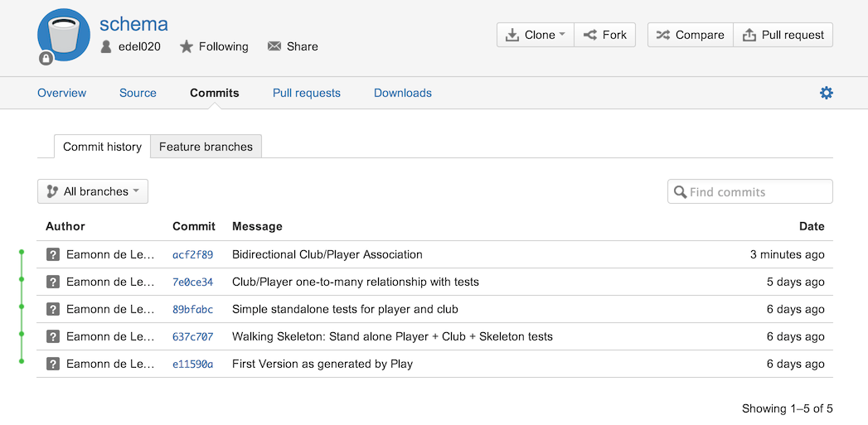Expand the Clone dropdown

tap(536, 35)
